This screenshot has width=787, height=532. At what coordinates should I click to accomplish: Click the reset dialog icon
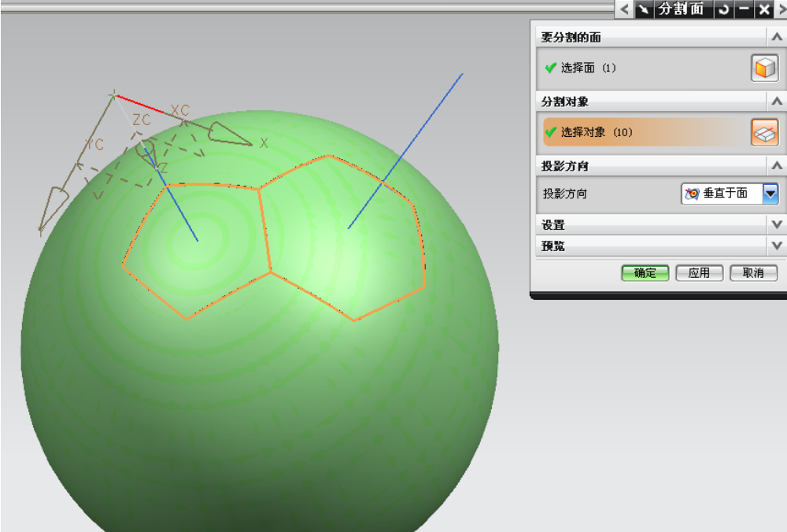click(723, 9)
